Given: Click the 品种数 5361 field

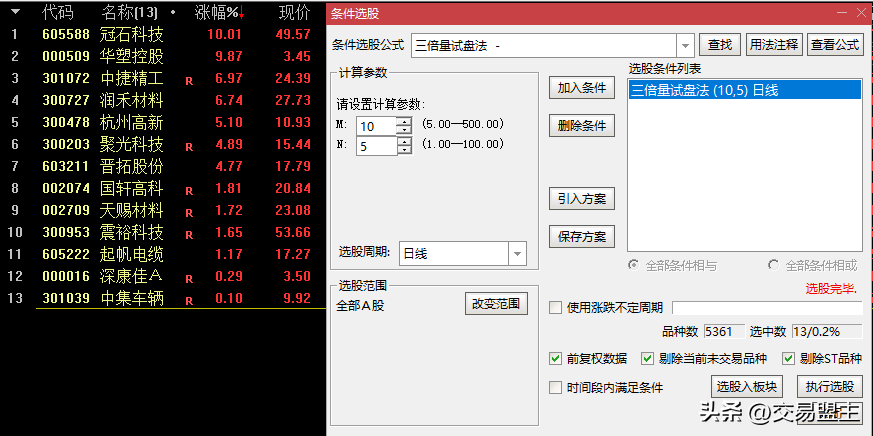Looking at the screenshot, I should (x=724, y=332).
